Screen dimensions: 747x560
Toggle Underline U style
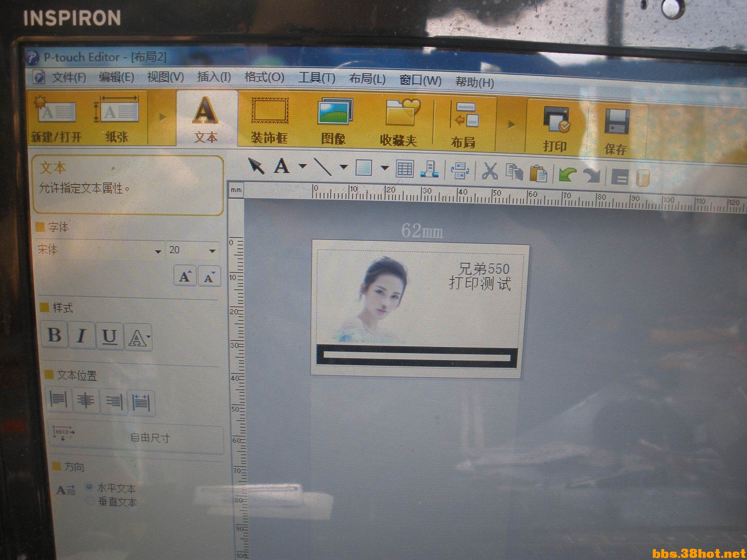[109, 336]
